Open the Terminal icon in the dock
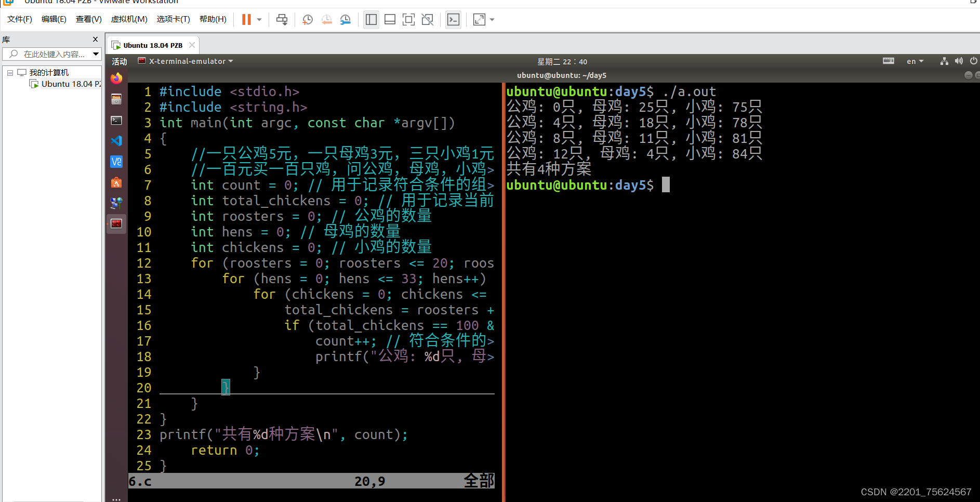Screen dimensions: 980x502 (x=116, y=120)
